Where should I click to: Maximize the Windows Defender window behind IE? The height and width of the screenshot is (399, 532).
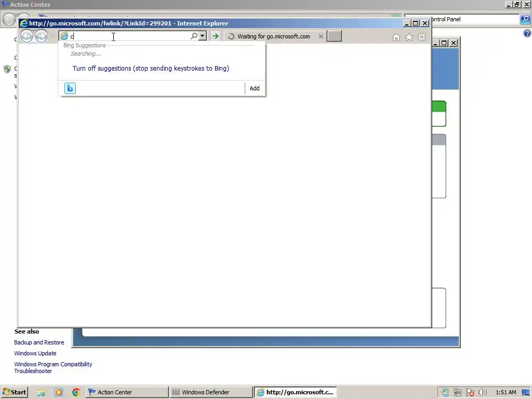[444, 43]
